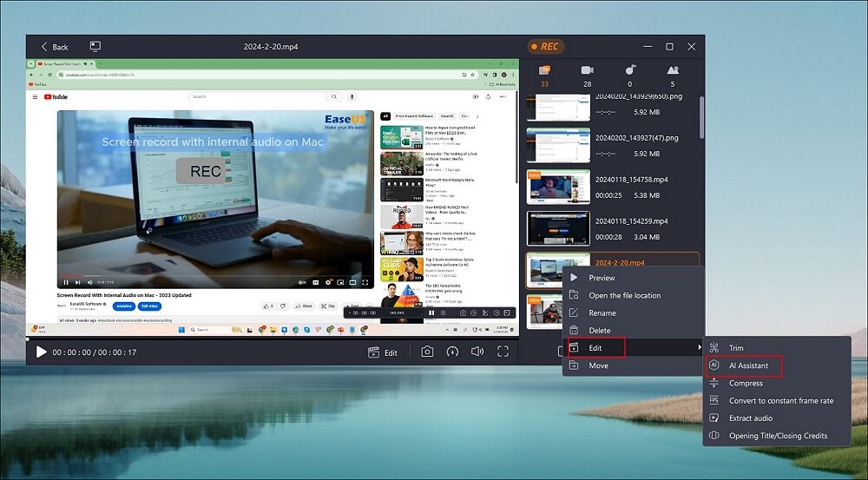This screenshot has width=868, height=480.
Task: Open playback speed gauge icon
Action: point(452,352)
